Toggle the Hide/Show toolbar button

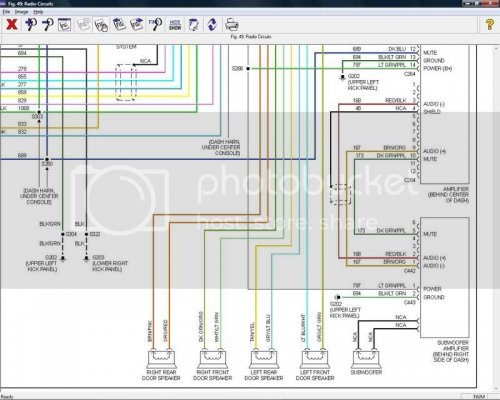point(175,25)
